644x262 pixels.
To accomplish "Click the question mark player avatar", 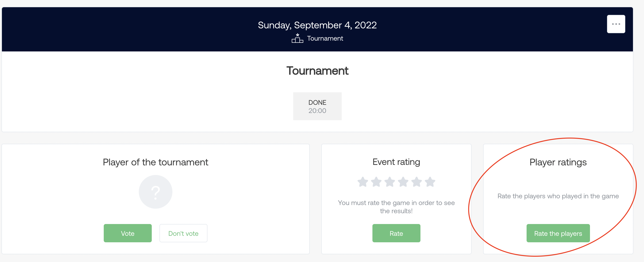I will 156,192.
